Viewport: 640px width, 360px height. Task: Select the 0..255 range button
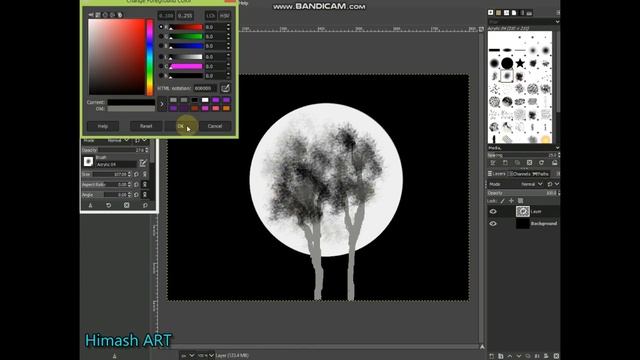click(x=185, y=16)
